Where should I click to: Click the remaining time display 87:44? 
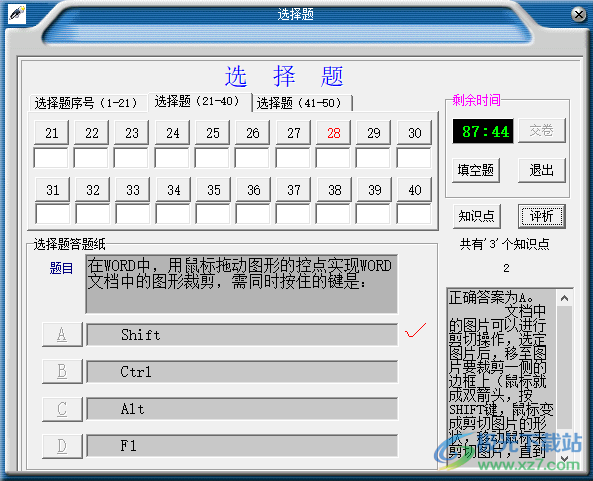tap(483, 131)
